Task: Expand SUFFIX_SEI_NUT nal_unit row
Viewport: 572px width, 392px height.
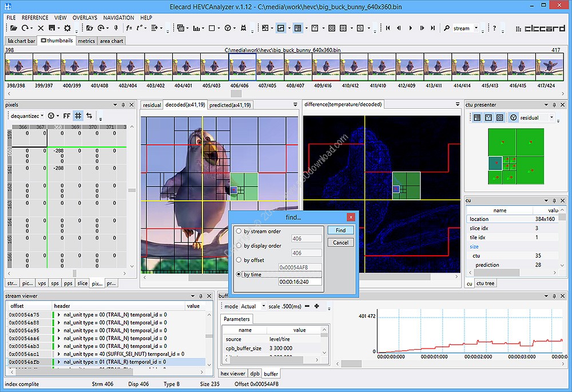Action: [x=59, y=354]
